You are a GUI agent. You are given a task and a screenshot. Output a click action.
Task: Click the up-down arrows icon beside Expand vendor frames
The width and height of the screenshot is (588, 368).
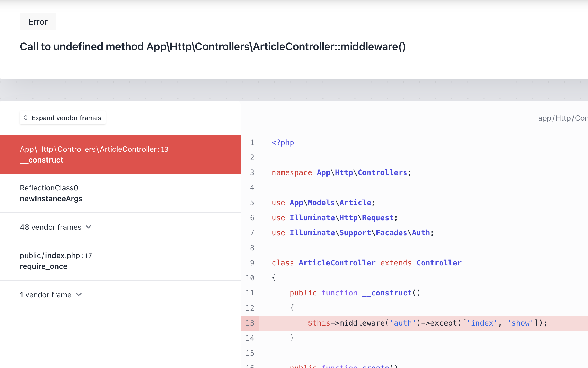[26, 118]
